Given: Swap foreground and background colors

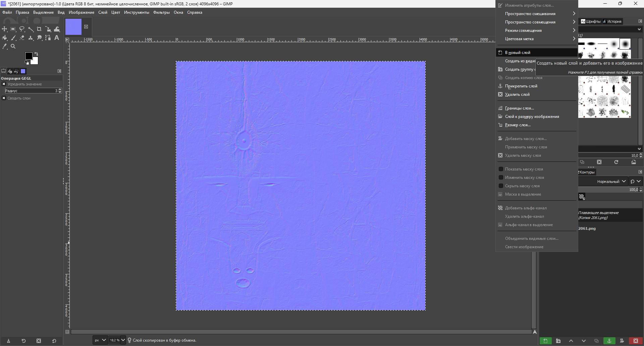Looking at the screenshot, I should (36, 54).
